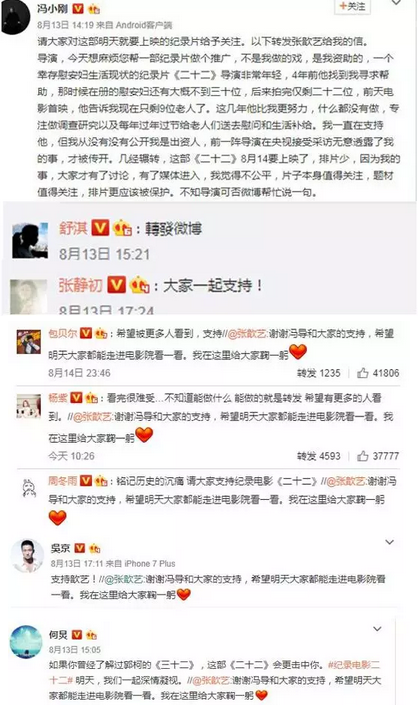Click the verified V badge beside 舒淇
Screen dimensions: 420x705
tap(100, 228)
